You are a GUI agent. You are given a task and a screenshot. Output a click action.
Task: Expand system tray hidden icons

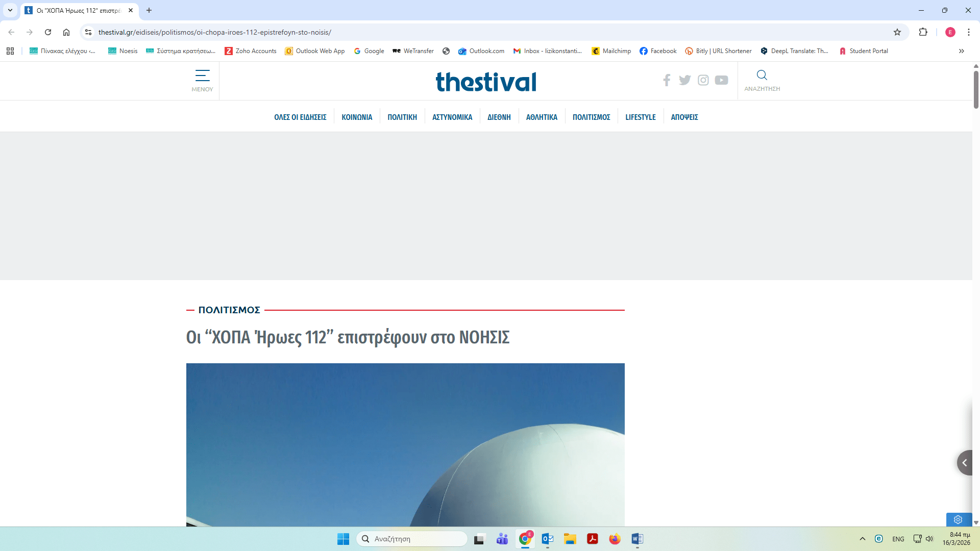pyautogui.click(x=862, y=539)
